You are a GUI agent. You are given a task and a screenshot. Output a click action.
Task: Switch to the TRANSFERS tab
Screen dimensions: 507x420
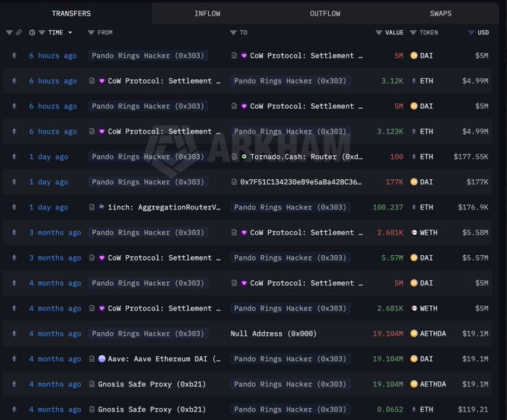pos(71,13)
